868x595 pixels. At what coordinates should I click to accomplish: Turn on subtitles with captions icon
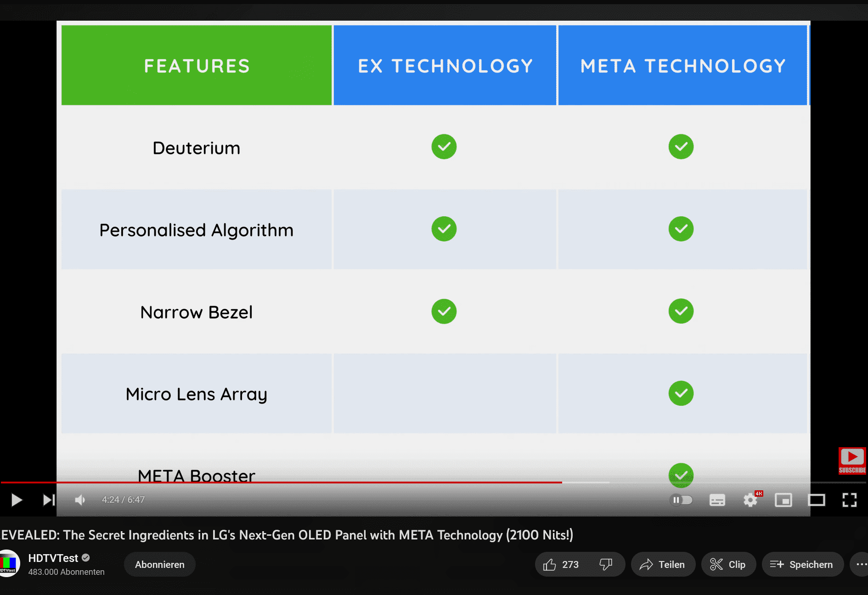point(717,500)
